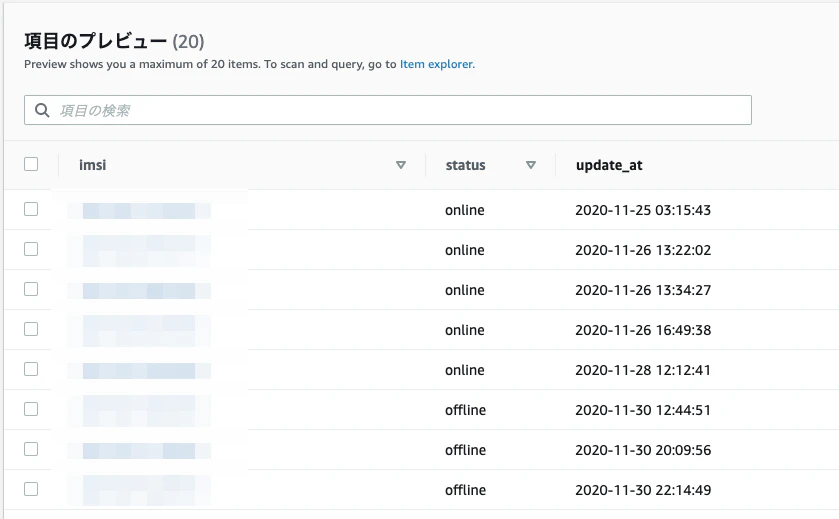Open the Item explorer link
The height and width of the screenshot is (519, 839).
click(x=436, y=64)
